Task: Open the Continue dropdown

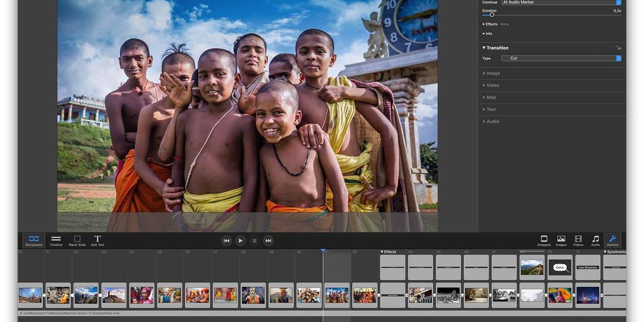Action: coord(561,3)
